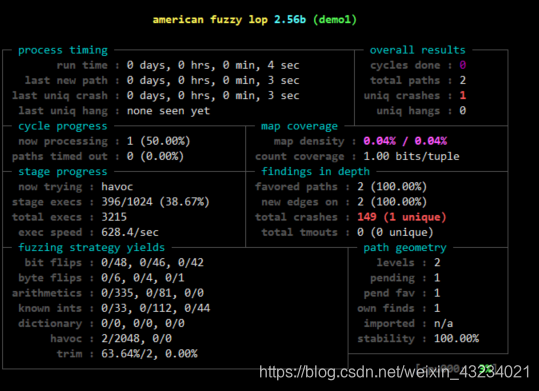Click the run time value '4 sec' line
Screen dimensions: 539x391
(x=213, y=65)
